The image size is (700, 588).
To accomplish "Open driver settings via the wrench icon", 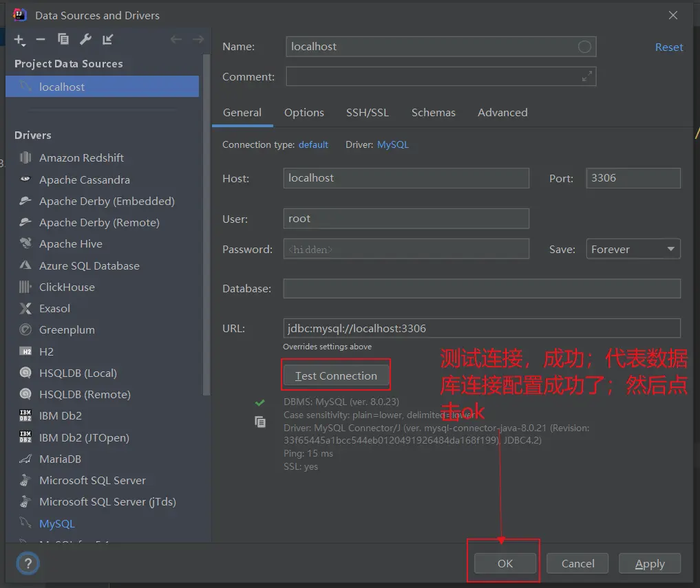I will [x=85, y=39].
